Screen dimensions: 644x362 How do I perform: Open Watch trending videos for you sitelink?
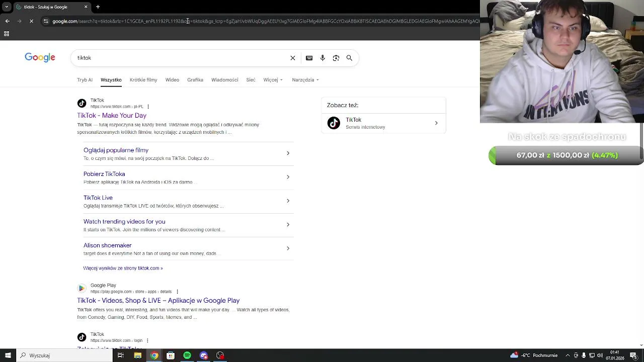click(x=124, y=222)
